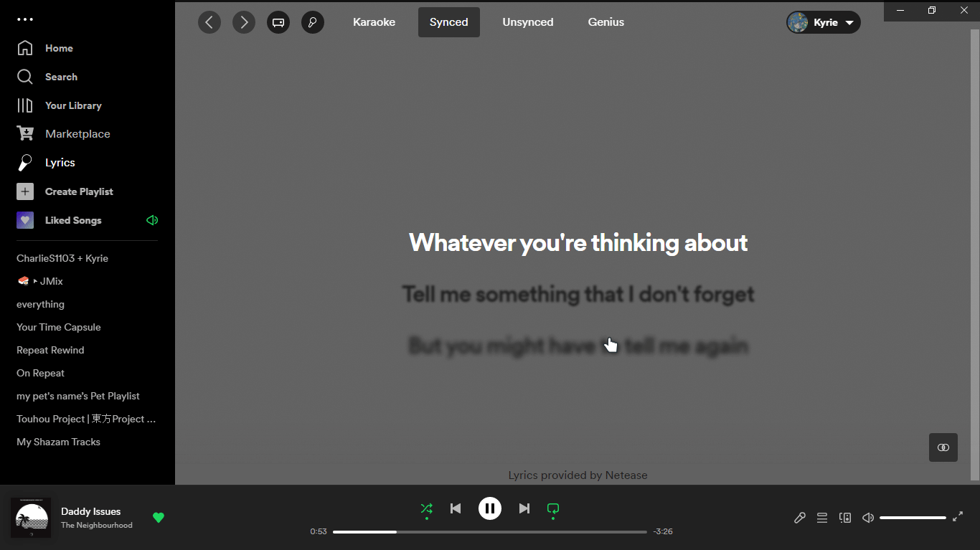
Task: Open Search from the sidebar
Action: 61,77
